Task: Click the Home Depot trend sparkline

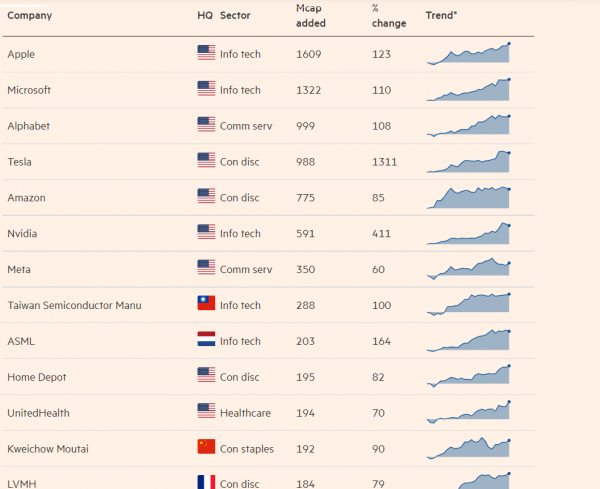Action: point(468,377)
